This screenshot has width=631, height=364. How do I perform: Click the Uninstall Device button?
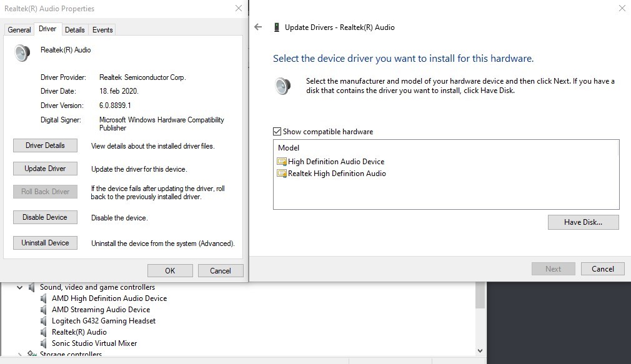[x=45, y=243]
